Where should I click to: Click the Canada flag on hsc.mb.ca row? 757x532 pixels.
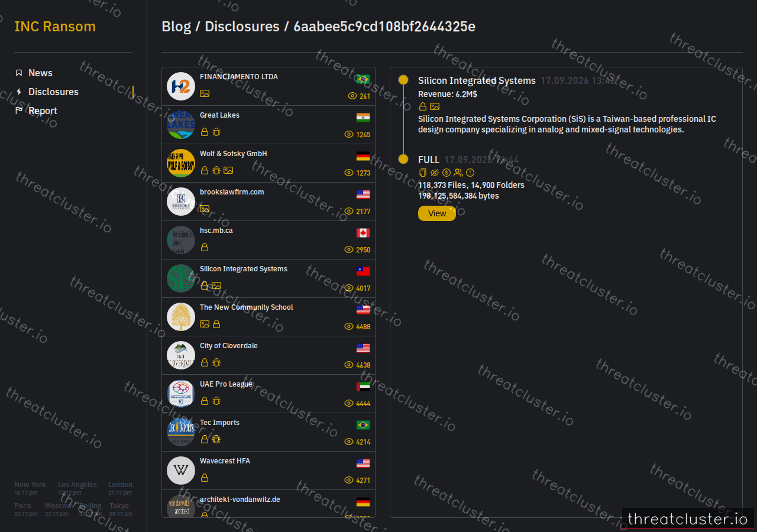pyautogui.click(x=363, y=233)
